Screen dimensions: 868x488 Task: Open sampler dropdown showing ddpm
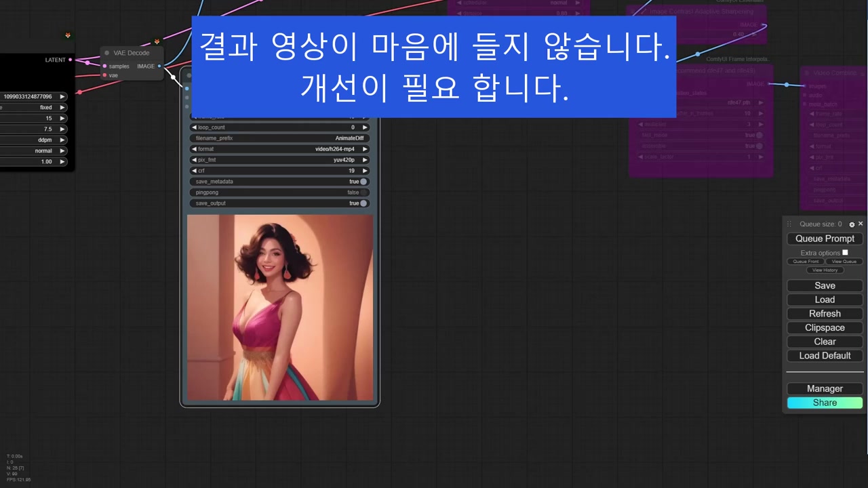pos(33,140)
